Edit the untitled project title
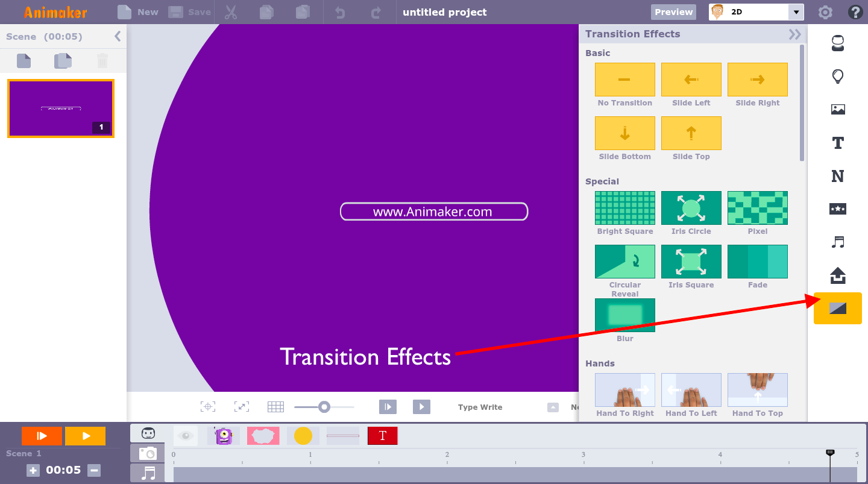The height and width of the screenshot is (484, 868). 444,12
